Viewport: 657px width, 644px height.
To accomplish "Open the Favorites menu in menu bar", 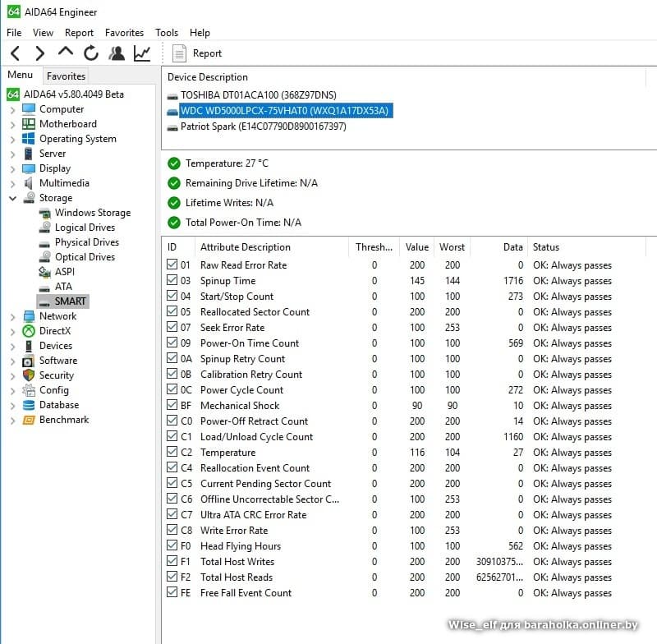I will click(x=124, y=33).
